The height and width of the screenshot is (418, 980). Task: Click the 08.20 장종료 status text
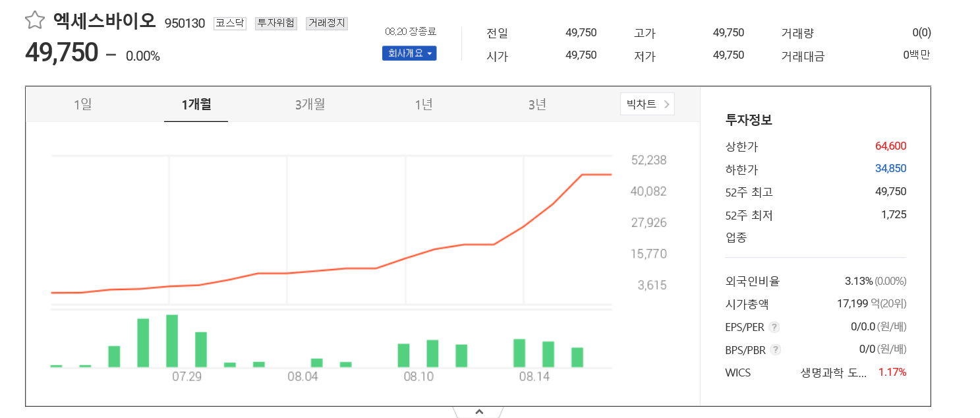point(411,31)
